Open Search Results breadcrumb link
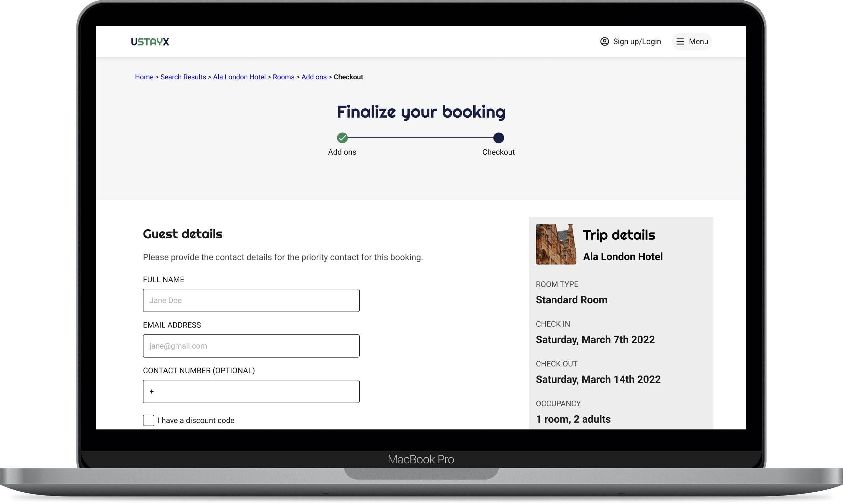The height and width of the screenshot is (504, 843). click(183, 77)
